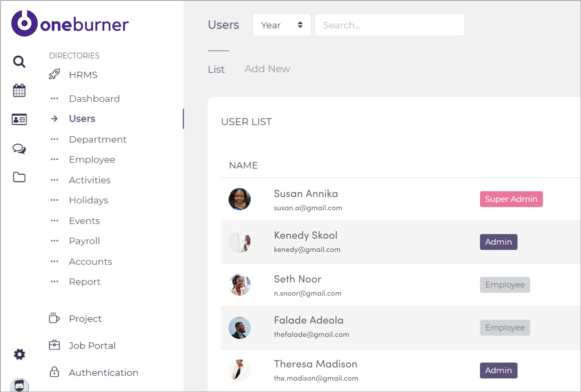Open the user avatar at sidebar bottom
Image resolution: width=581 pixels, height=392 pixels.
pos(19,385)
